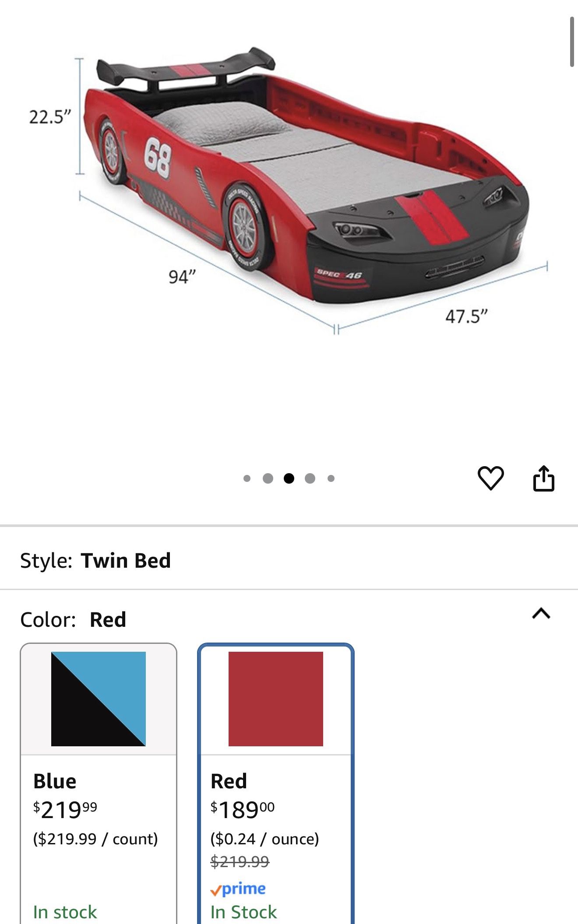The height and width of the screenshot is (924, 578).
Task: Go to the first image dot
Action: [x=247, y=478]
